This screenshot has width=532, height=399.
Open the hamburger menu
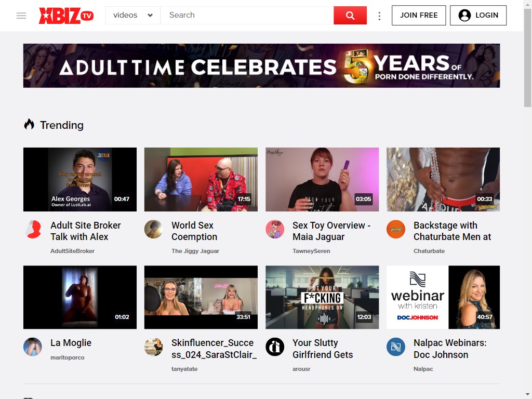21,16
